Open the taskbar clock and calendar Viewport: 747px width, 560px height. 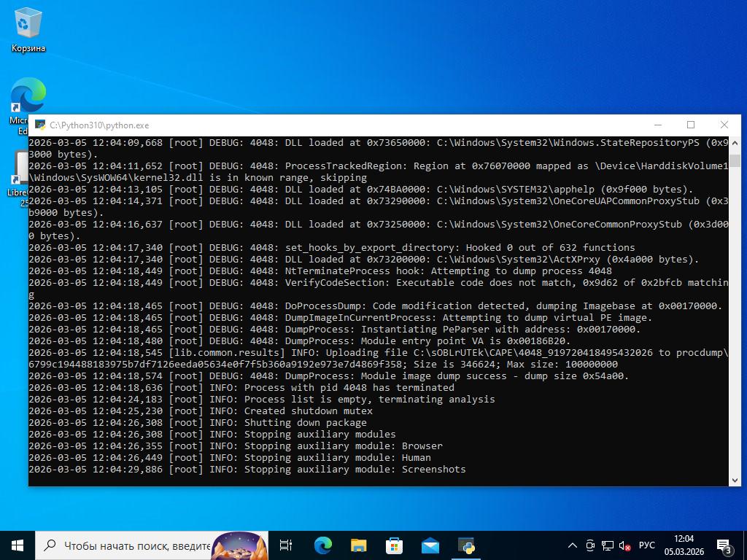coord(684,545)
